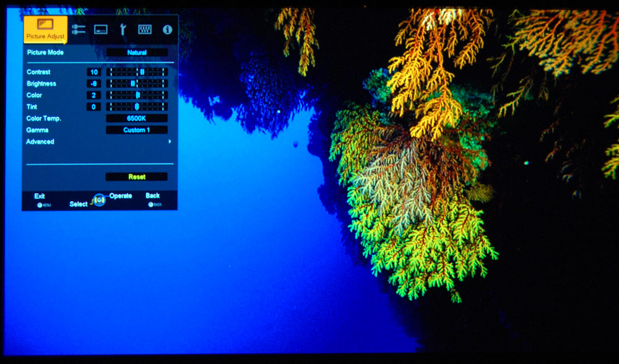Select the Advanced menu item
The height and width of the screenshot is (364, 619).
40,142
